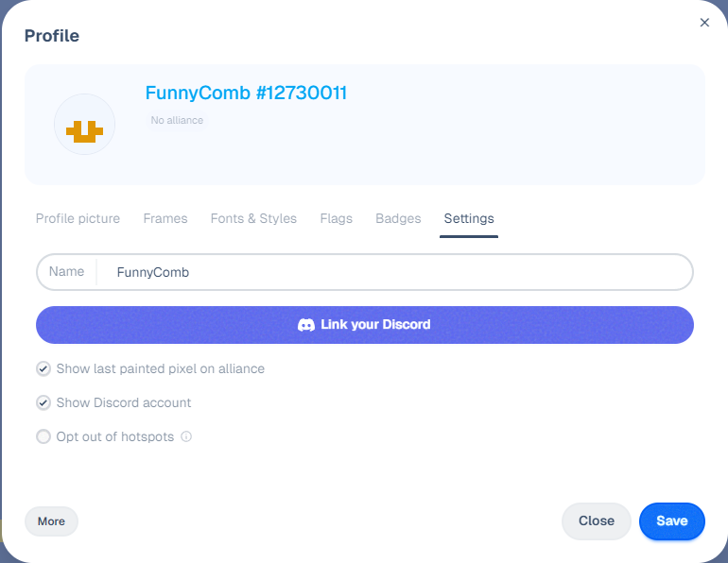
Task: Click the Name input field
Action: coord(365,272)
